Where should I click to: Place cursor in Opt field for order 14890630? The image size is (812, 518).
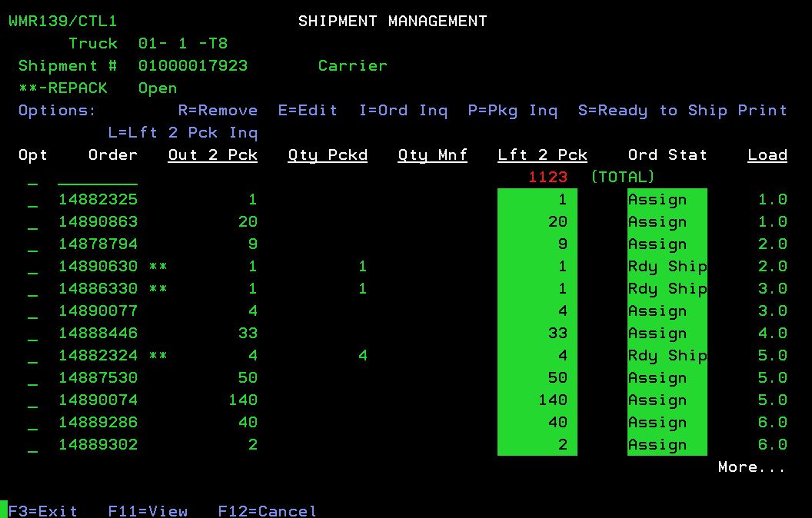(32, 267)
